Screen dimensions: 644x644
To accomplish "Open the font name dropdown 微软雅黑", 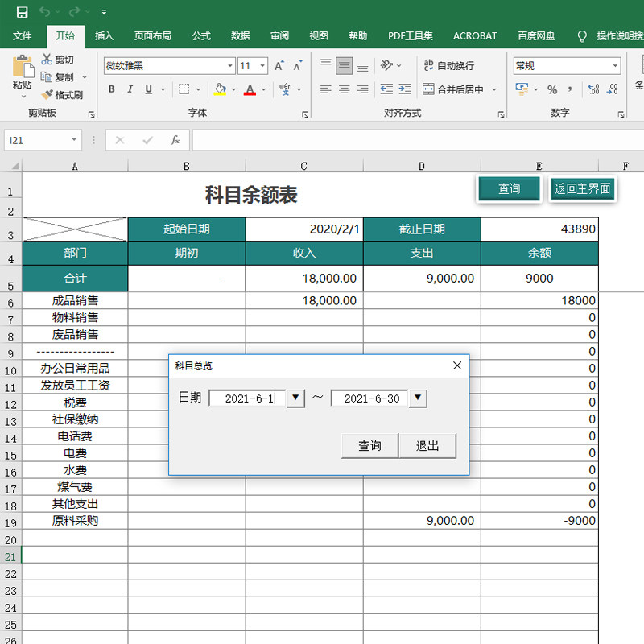I will point(230,66).
